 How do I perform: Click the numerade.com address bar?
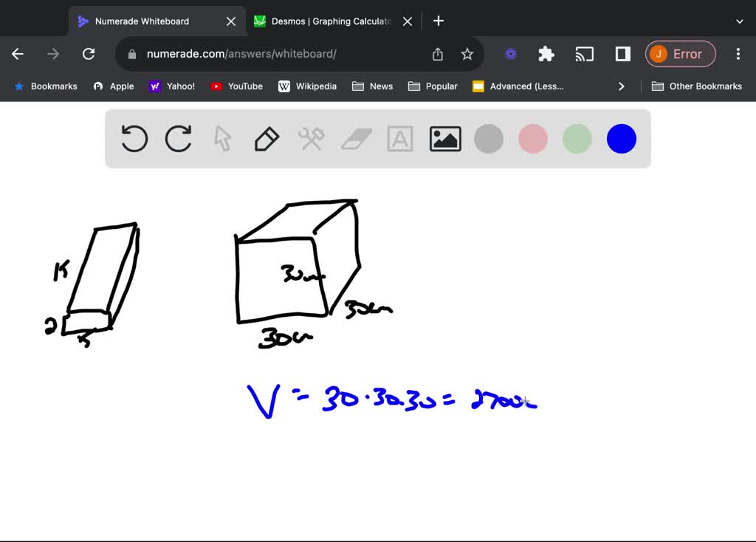point(281,54)
